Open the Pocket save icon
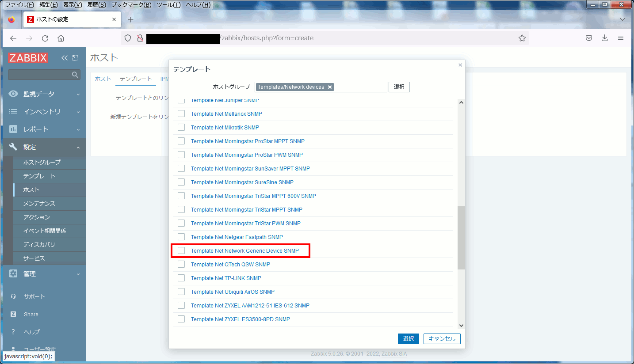634x364 pixels. [589, 38]
